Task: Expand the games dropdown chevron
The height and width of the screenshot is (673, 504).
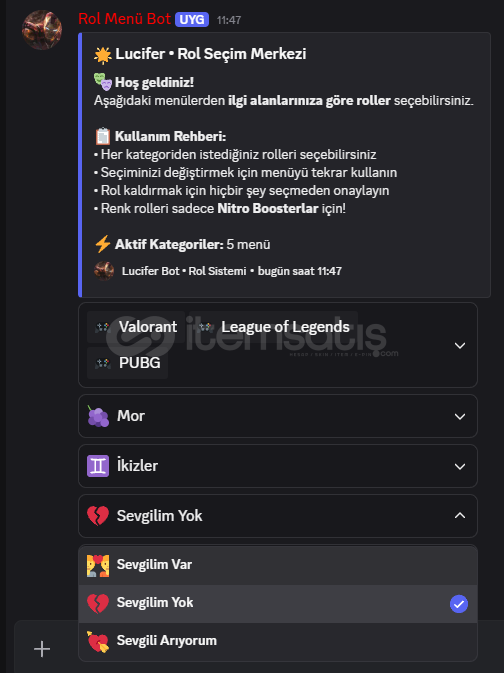Action: (x=460, y=346)
